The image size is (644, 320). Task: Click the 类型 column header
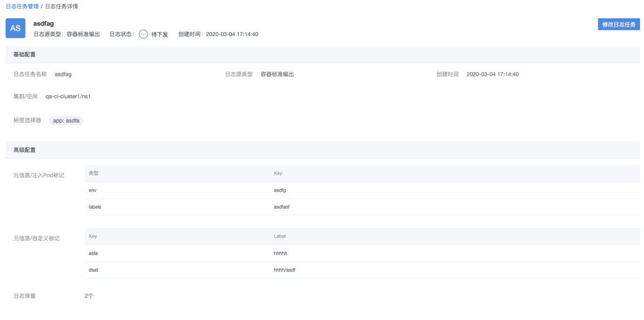(x=93, y=173)
